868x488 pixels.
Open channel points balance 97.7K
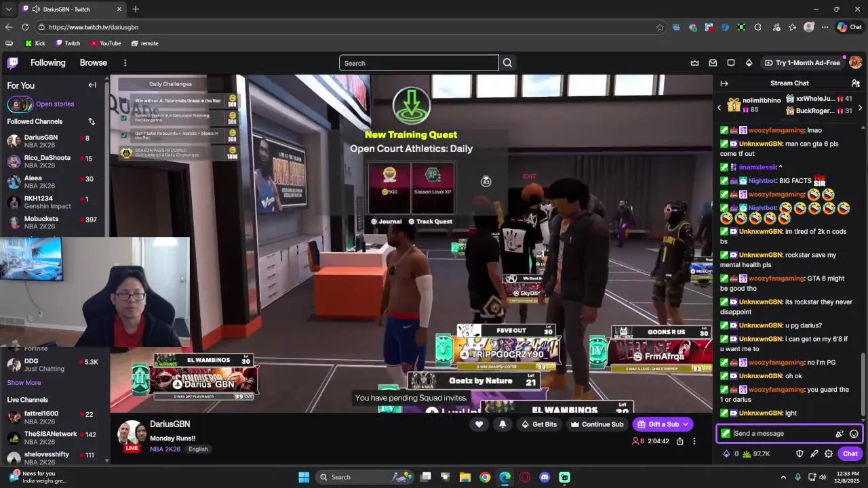pyautogui.click(x=757, y=454)
